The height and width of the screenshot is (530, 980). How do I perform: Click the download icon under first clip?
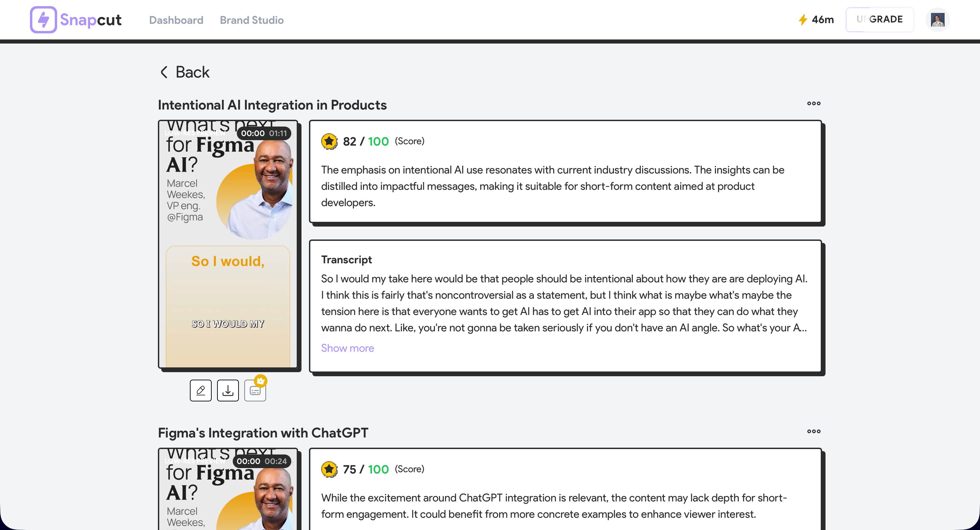point(228,391)
